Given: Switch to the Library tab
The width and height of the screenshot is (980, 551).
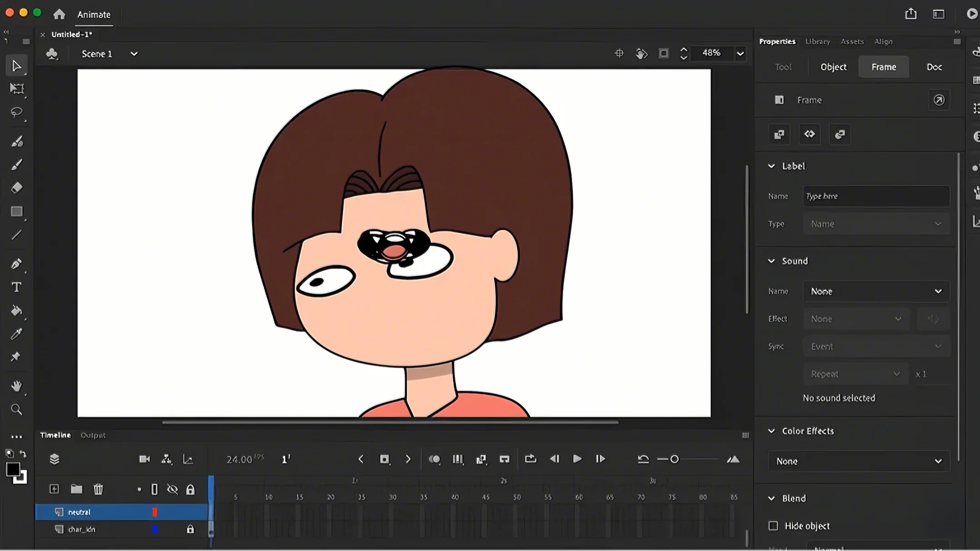Looking at the screenshot, I should pyautogui.click(x=818, y=41).
